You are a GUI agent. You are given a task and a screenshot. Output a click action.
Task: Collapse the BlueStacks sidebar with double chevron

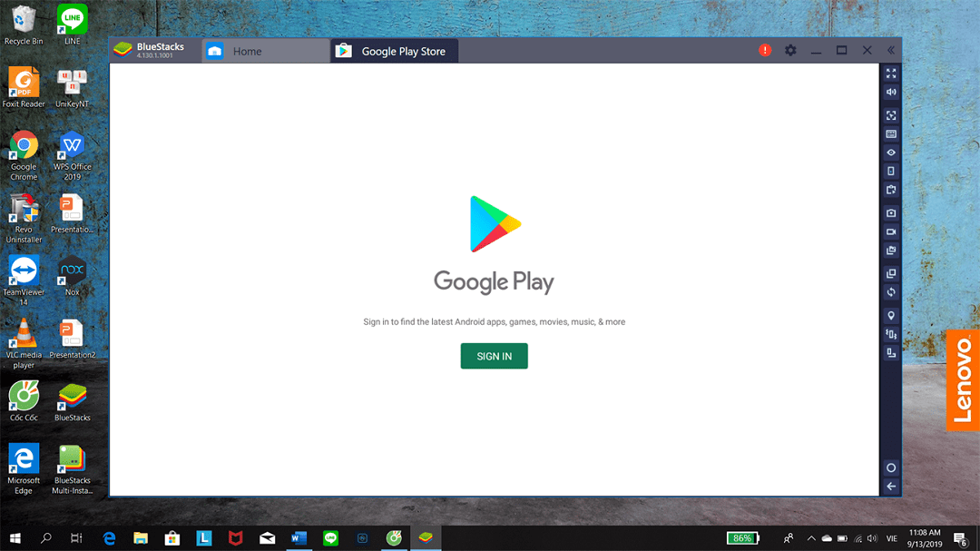coord(891,51)
